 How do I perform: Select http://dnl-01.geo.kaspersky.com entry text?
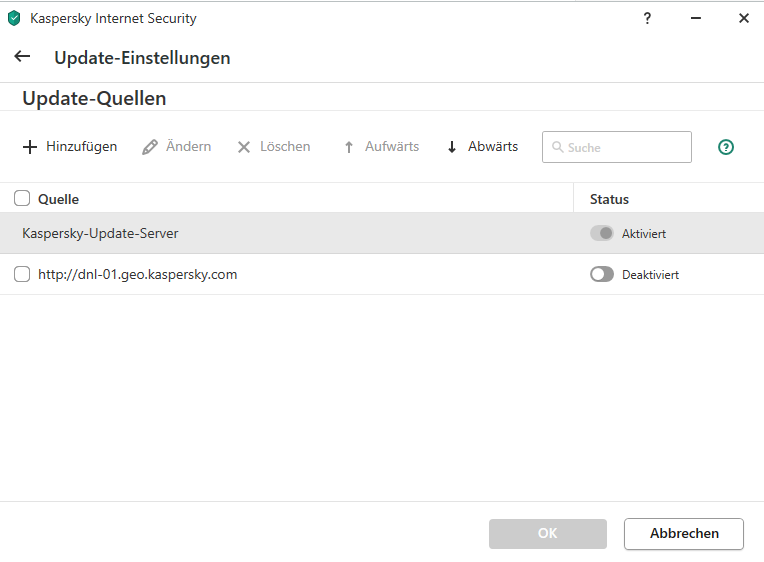click(137, 274)
